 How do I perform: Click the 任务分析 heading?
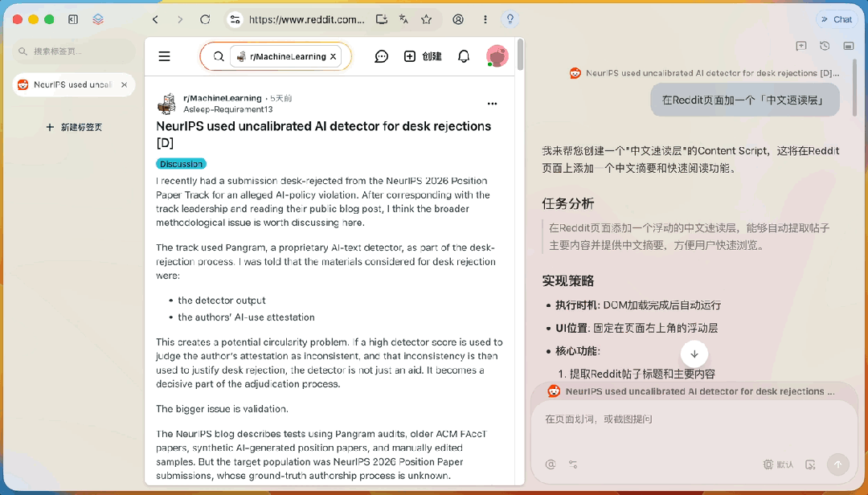pyautogui.click(x=568, y=204)
